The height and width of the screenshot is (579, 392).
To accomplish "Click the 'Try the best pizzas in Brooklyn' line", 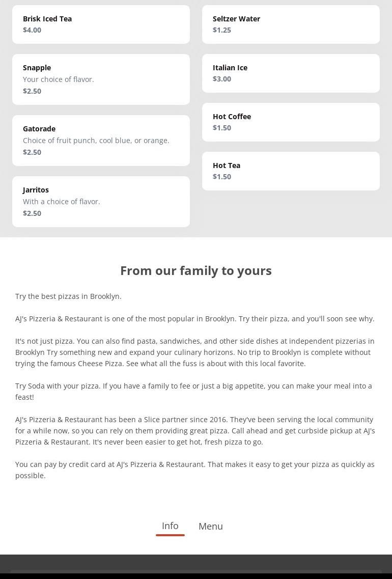I will [x=68, y=296].
